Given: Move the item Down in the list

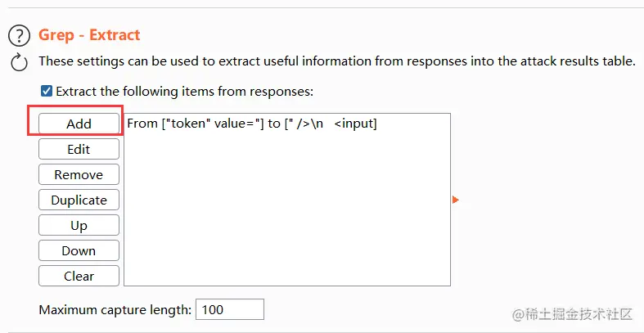Looking at the screenshot, I should pos(79,250).
